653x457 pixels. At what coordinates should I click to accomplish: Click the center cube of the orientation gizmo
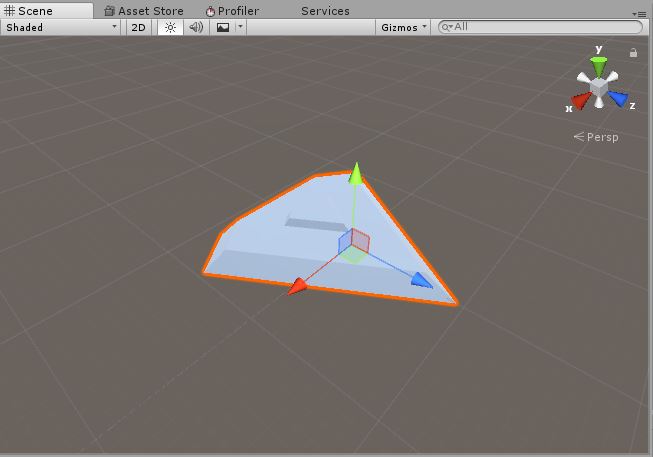pos(599,87)
